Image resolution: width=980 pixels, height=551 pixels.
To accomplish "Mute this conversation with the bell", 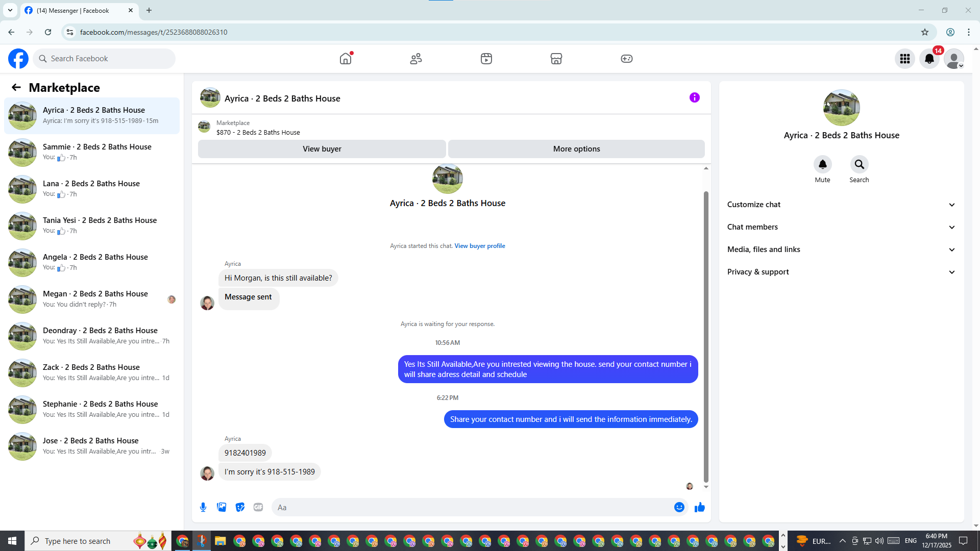I will click(822, 164).
